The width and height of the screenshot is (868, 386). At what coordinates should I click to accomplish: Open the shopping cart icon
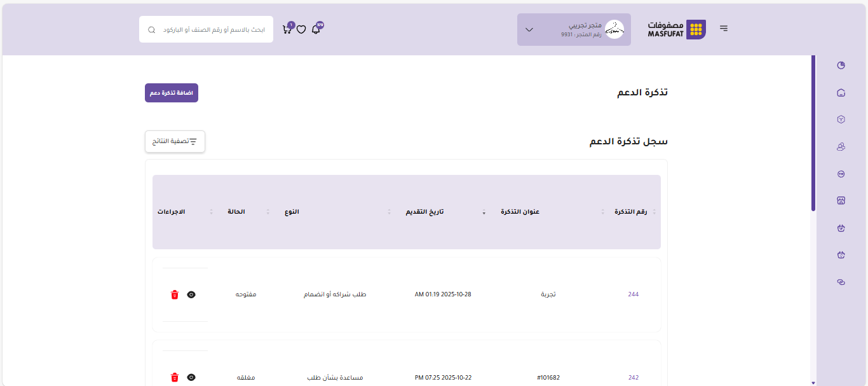pyautogui.click(x=287, y=29)
